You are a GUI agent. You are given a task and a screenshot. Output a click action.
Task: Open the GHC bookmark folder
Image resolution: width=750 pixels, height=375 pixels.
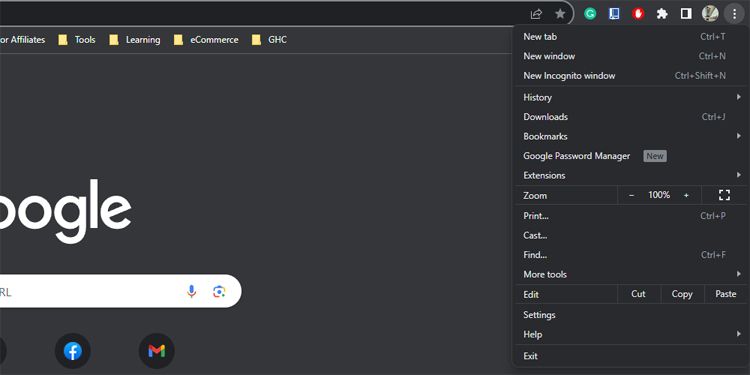pos(269,40)
